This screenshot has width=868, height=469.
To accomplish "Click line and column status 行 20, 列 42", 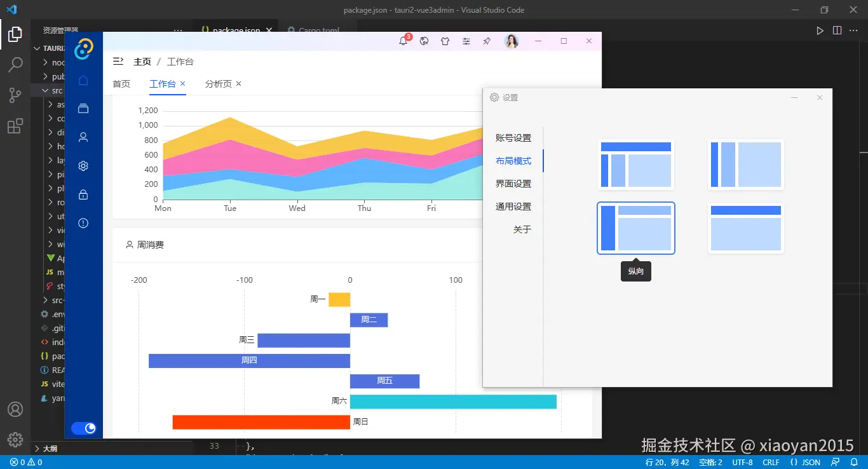I will pyautogui.click(x=667, y=462).
